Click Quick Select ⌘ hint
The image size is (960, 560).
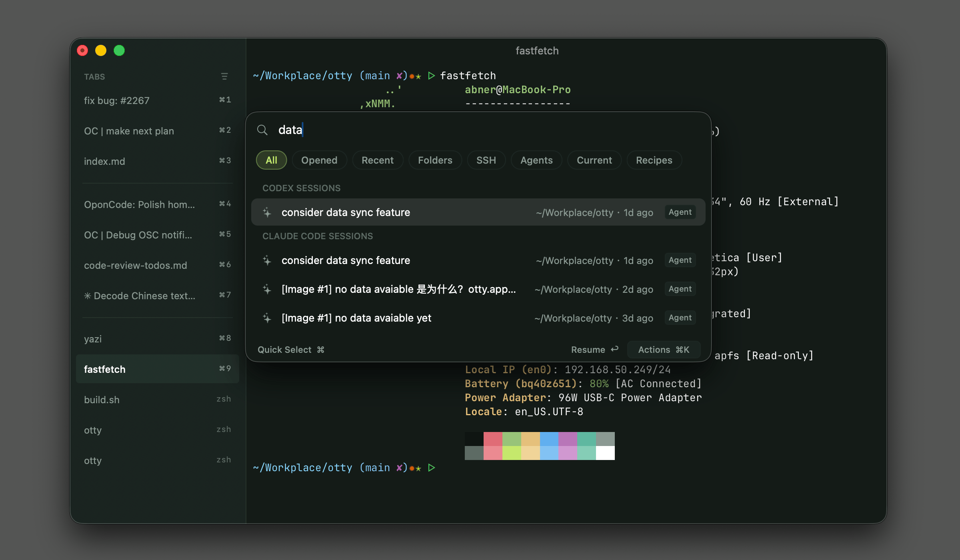[x=291, y=350]
